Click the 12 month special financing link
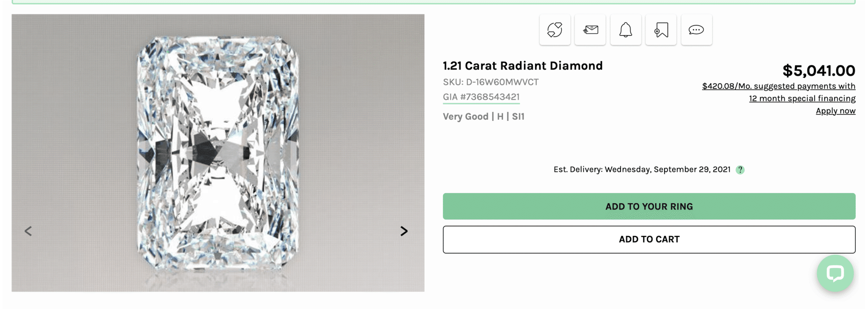This screenshot has height=309, width=868. click(802, 98)
